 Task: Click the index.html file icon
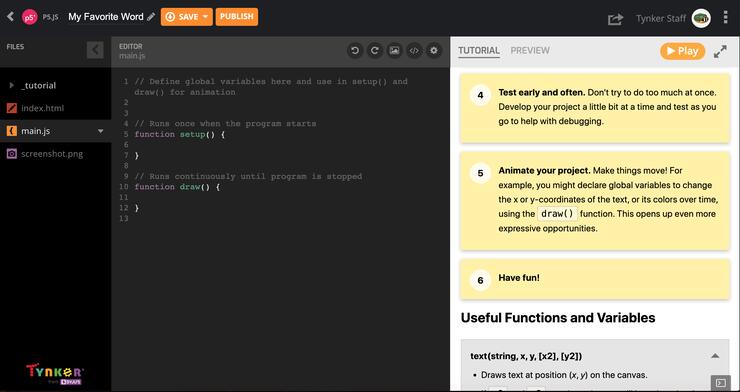12,108
